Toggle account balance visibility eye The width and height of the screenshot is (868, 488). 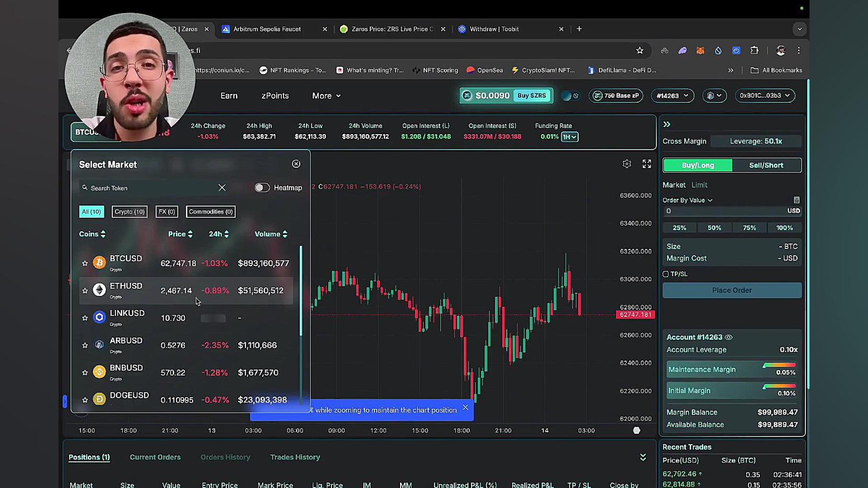(x=729, y=337)
